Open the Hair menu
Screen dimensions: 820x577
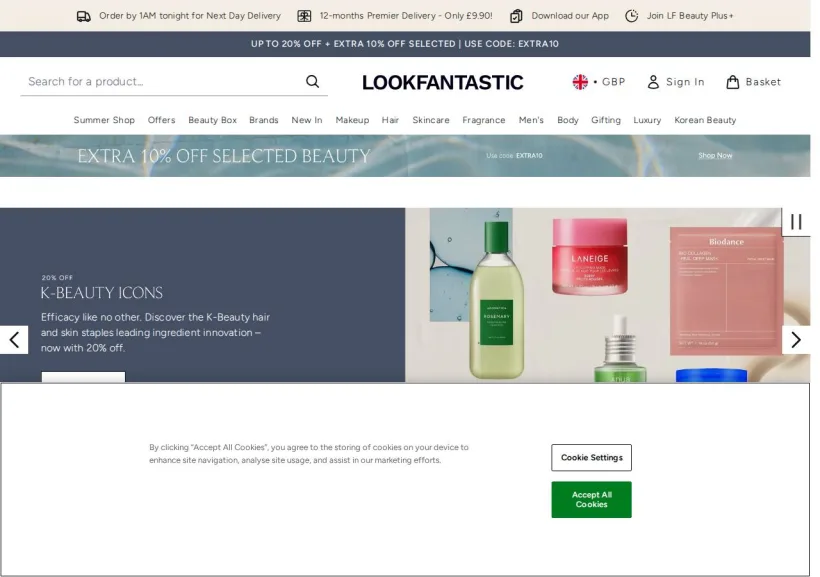click(390, 120)
